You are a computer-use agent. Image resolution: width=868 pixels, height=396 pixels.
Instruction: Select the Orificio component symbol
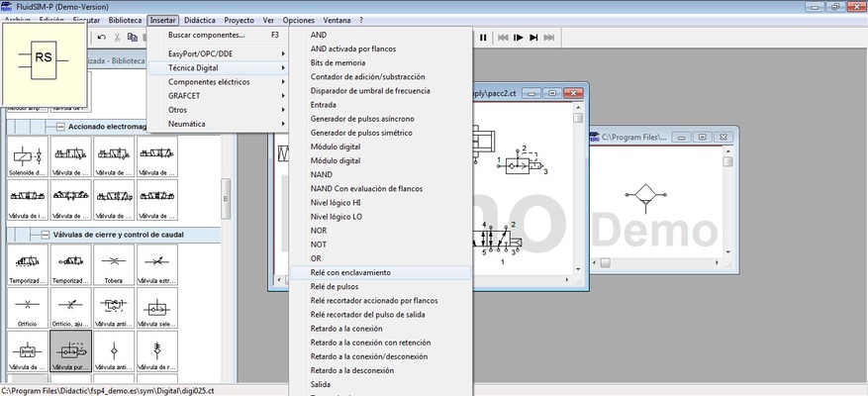click(28, 307)
